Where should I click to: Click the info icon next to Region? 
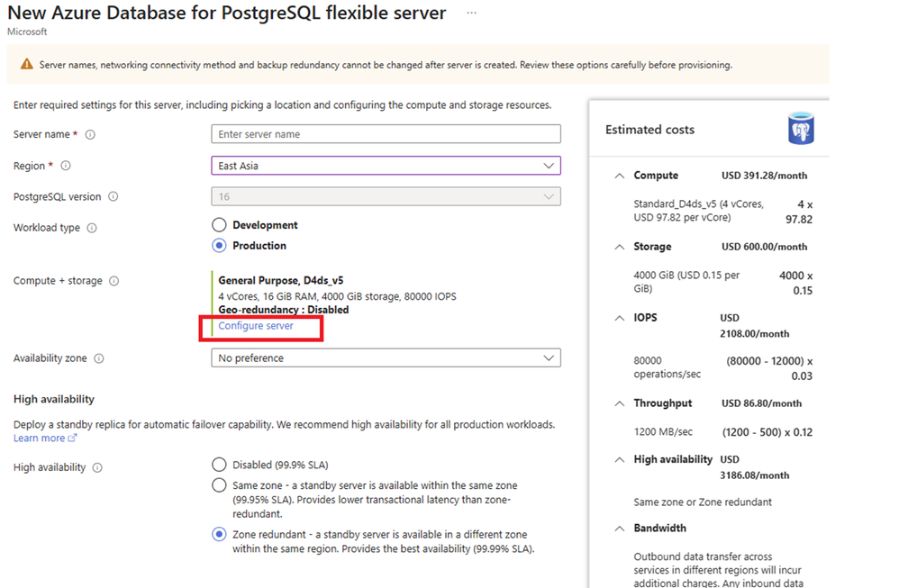click(66, 166)
